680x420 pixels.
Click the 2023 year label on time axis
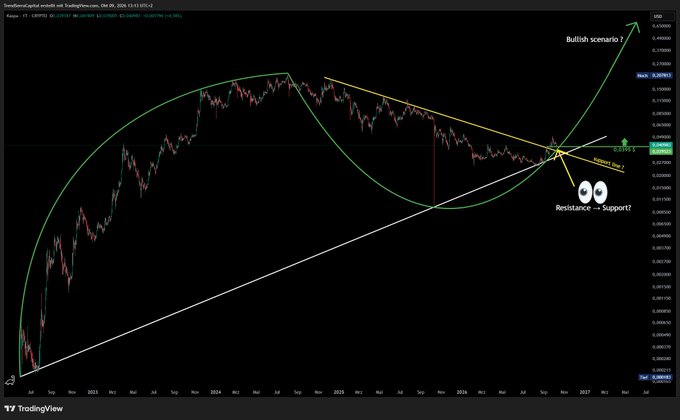tap(92, 392)
